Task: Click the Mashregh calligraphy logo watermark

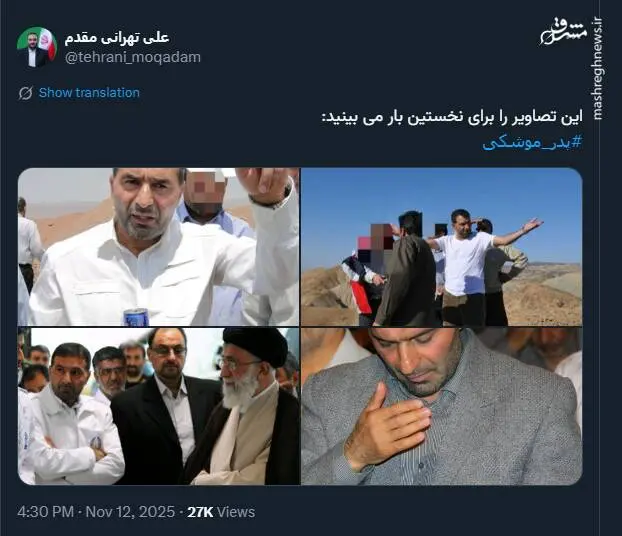Action: pyautogui.click(x=564, y=32)
